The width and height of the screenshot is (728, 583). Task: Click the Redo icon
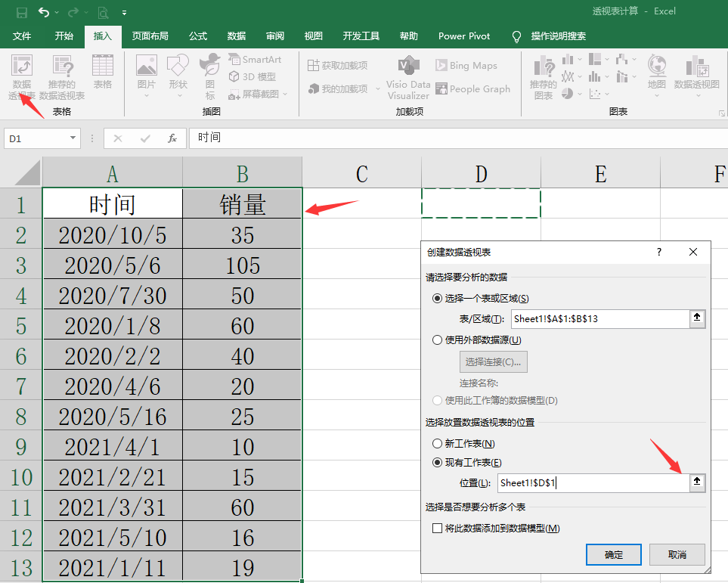[x=73, y=13]
